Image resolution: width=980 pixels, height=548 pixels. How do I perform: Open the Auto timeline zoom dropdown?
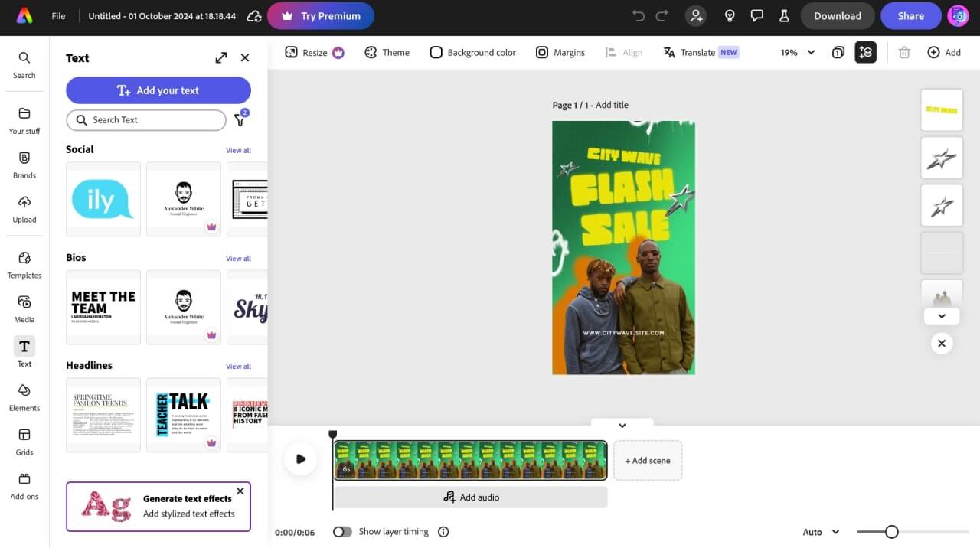[x=821, y=532]
